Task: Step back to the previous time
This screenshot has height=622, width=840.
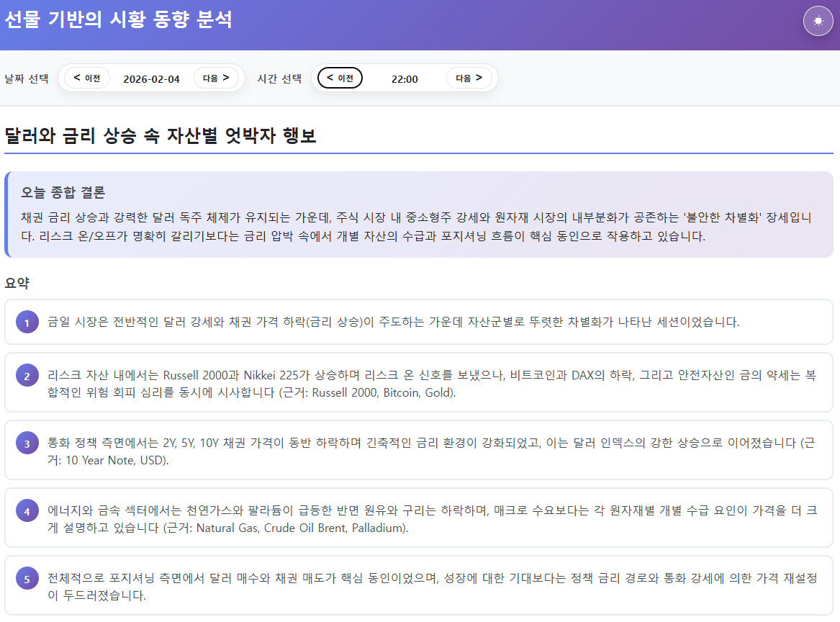Action: pyautogui.click(x=340, y=78)
